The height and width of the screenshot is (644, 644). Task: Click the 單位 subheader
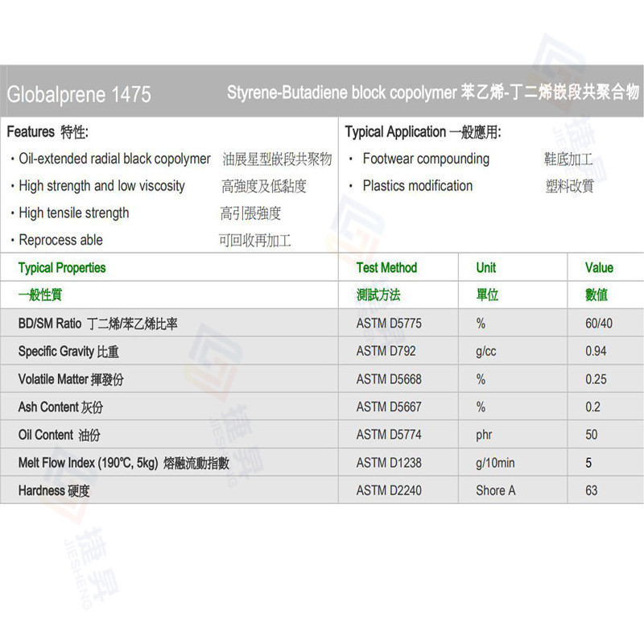[x=487, y=295]
